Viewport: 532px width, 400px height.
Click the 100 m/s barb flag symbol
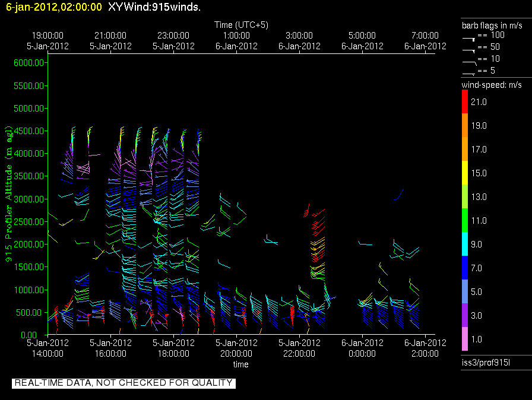[x=469, y=37]
